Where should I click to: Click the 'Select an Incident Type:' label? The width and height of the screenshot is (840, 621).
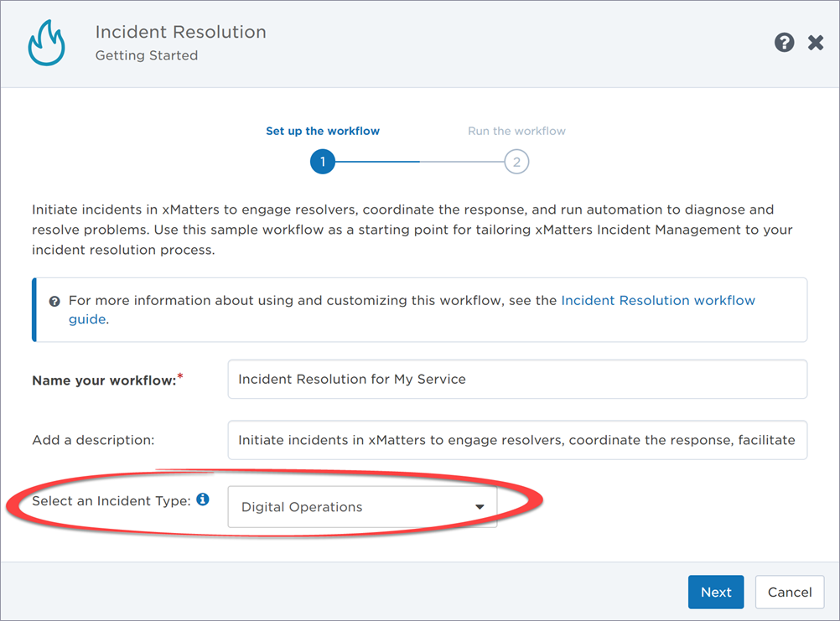coord(111,501)
